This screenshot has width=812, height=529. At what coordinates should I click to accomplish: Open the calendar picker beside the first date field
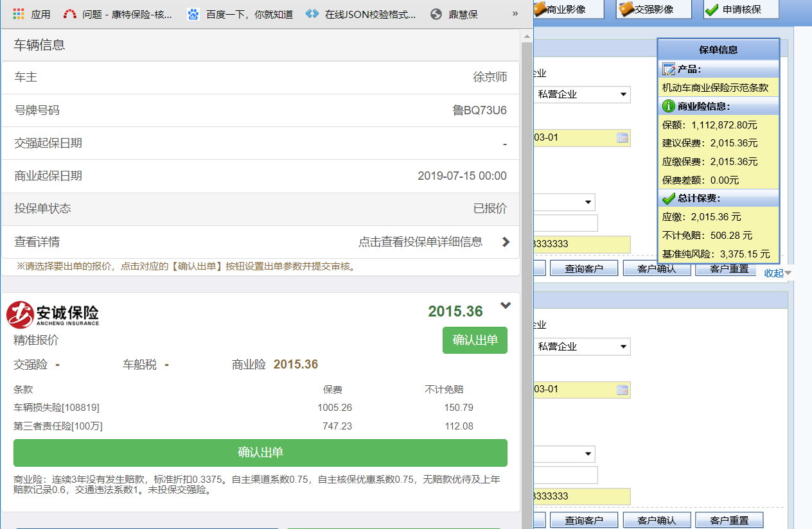622,137
